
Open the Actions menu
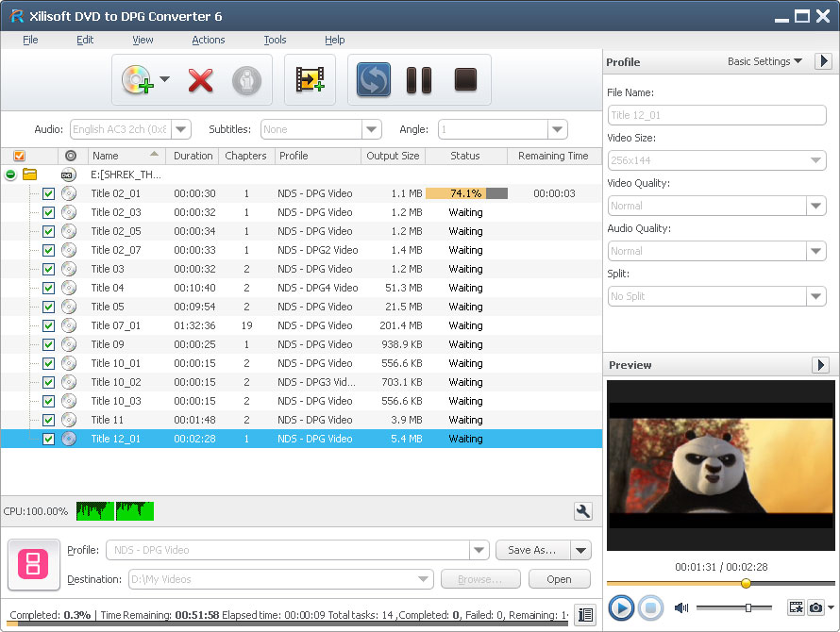click(x=208, y=40)
